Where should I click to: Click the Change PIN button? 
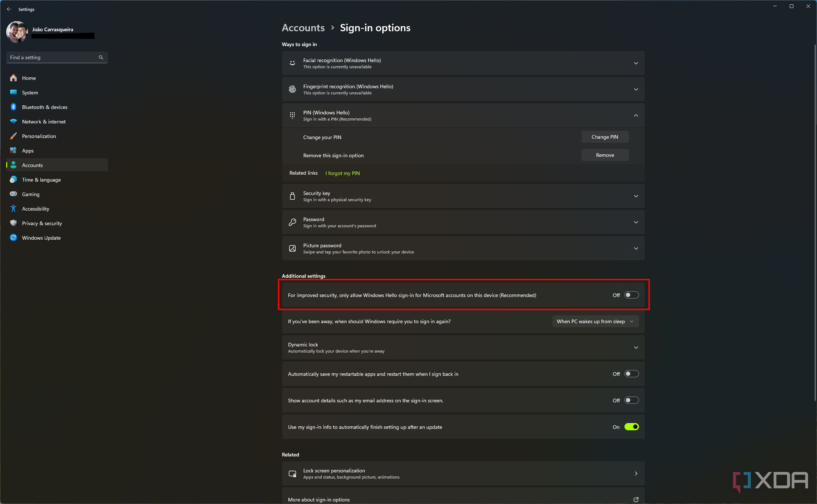pyautogui.click(x=605, y=137)
